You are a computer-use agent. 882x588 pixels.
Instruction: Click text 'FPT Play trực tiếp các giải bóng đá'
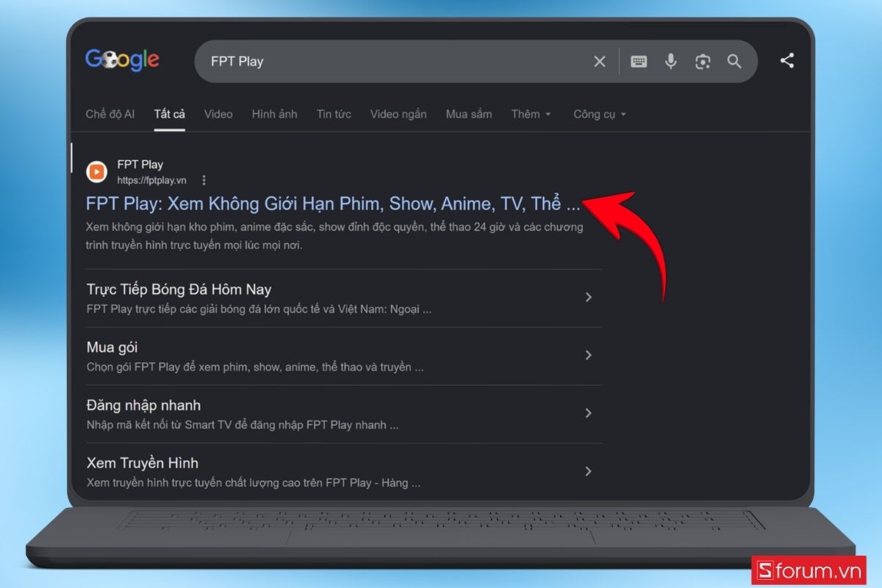coord(259,309)
